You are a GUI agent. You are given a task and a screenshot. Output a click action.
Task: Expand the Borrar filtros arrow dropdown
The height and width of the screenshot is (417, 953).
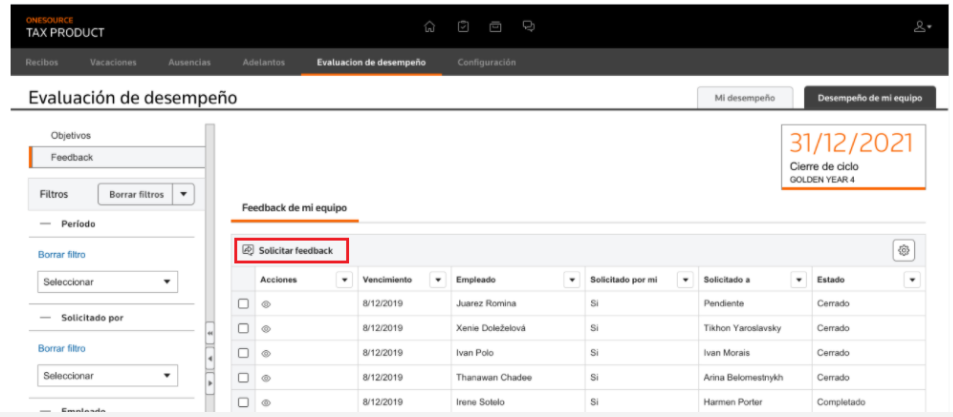coord(184,195)
